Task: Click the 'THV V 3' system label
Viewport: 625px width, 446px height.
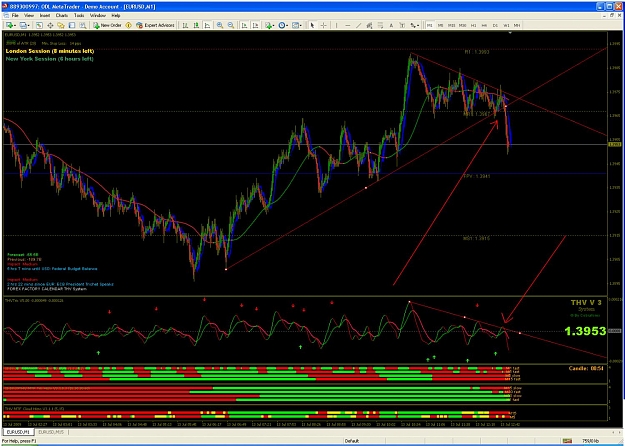Action: 586,303
